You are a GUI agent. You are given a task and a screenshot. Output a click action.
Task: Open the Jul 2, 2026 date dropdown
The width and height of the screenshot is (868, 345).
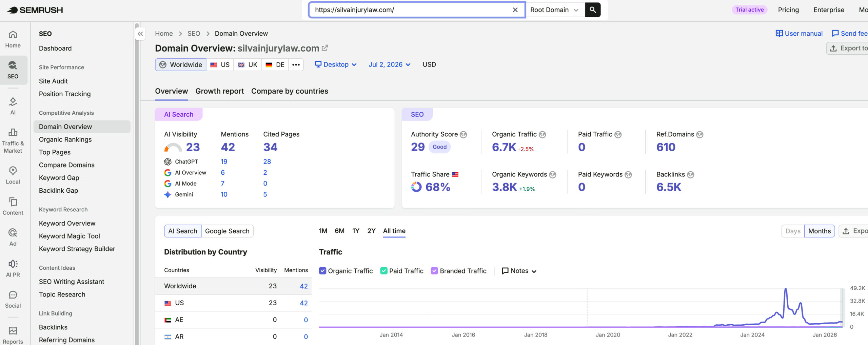tap(390, 64)
